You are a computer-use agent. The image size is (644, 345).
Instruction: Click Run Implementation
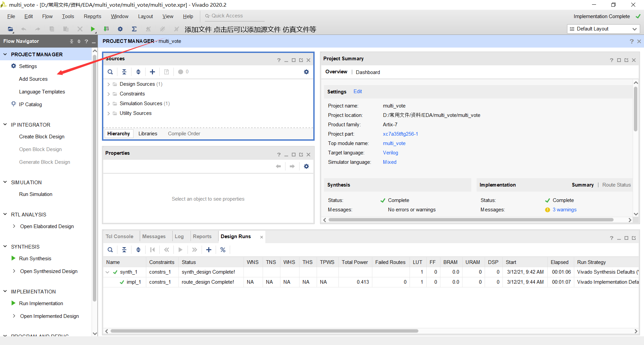click(41, 303)
